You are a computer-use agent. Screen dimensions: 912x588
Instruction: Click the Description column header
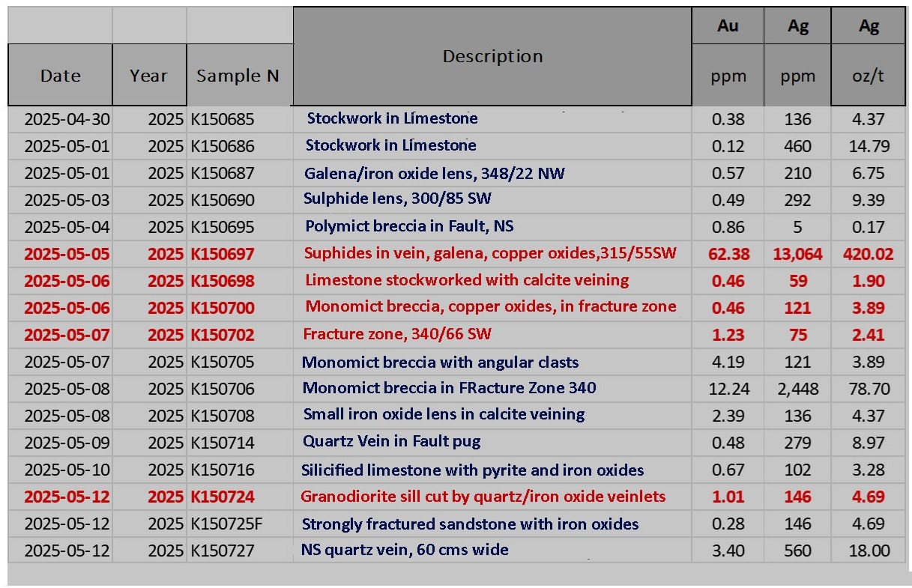click(492, 57)
